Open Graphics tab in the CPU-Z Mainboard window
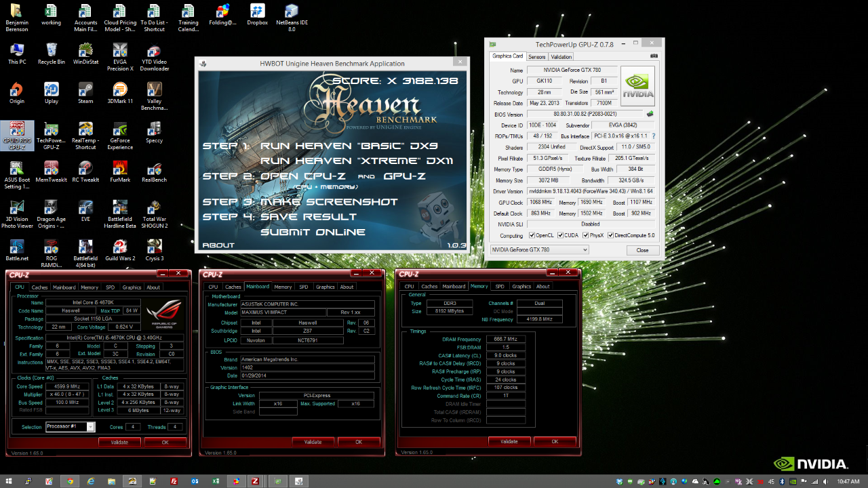Screen dimensions: 868x488 point(325,287)
